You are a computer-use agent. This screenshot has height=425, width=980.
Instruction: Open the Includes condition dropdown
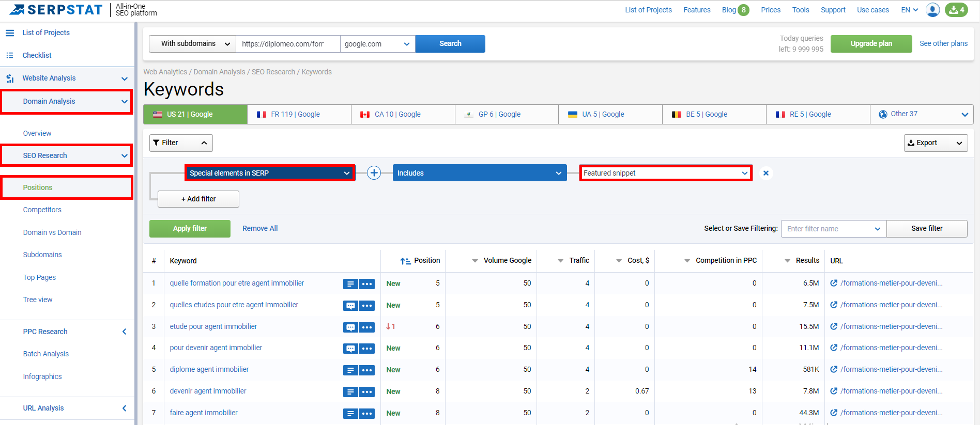(x=479, y=173)
